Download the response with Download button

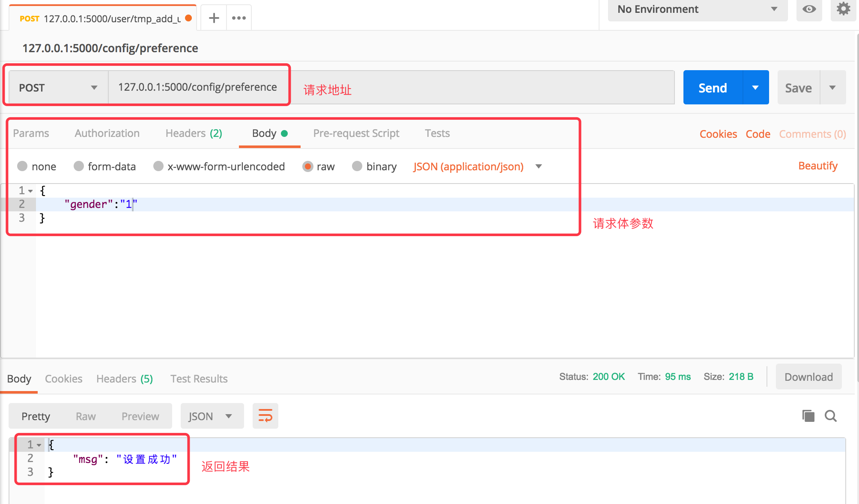[808, 377]
